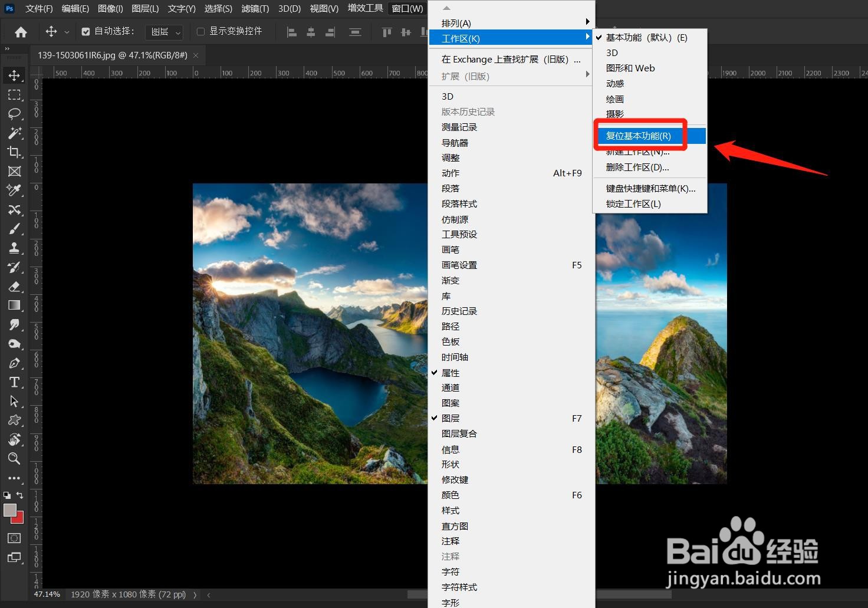The width and height of the screenshot is (868, 608).
Task: Swap foreground and background colors
Action: 20,495
